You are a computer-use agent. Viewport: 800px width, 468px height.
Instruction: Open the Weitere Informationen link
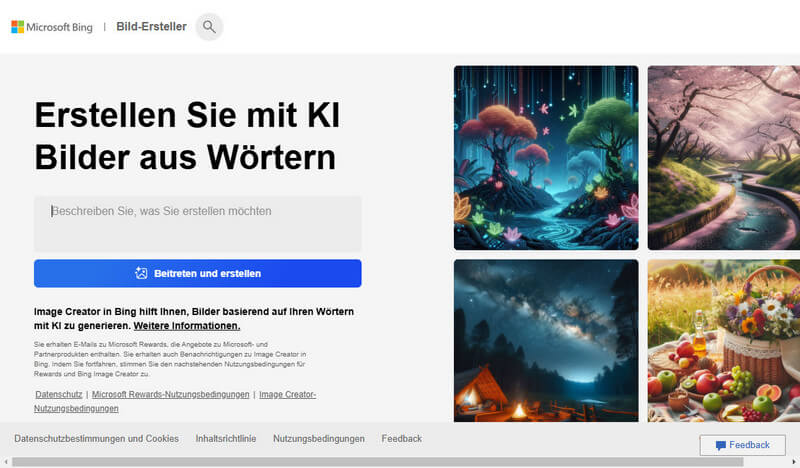click(187, 326)
